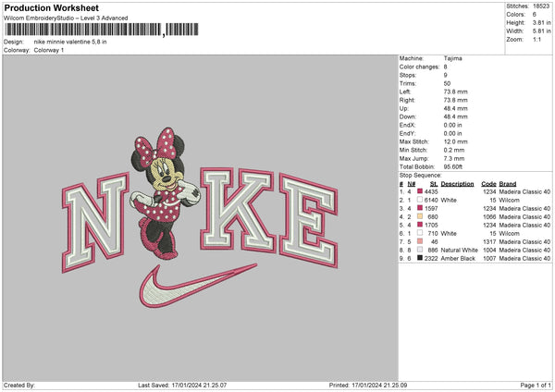Click the Created By label
The image size is (555, 392).
coord(19,385)
